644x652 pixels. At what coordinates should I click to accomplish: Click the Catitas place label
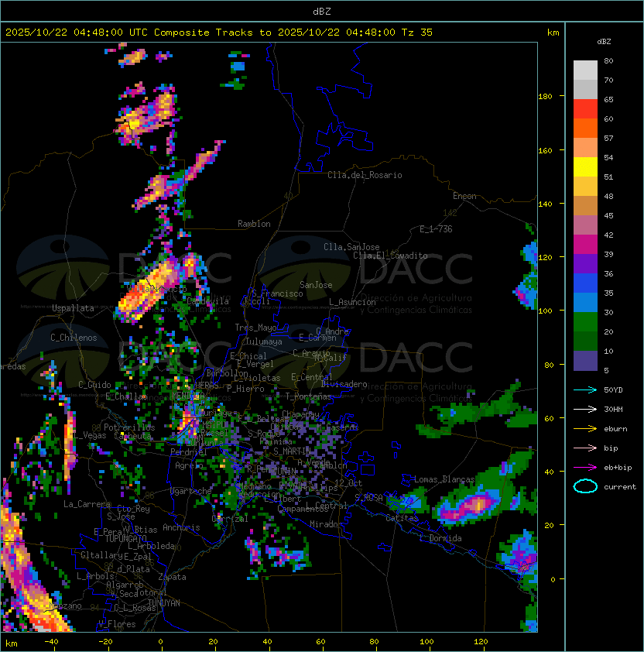402,519
